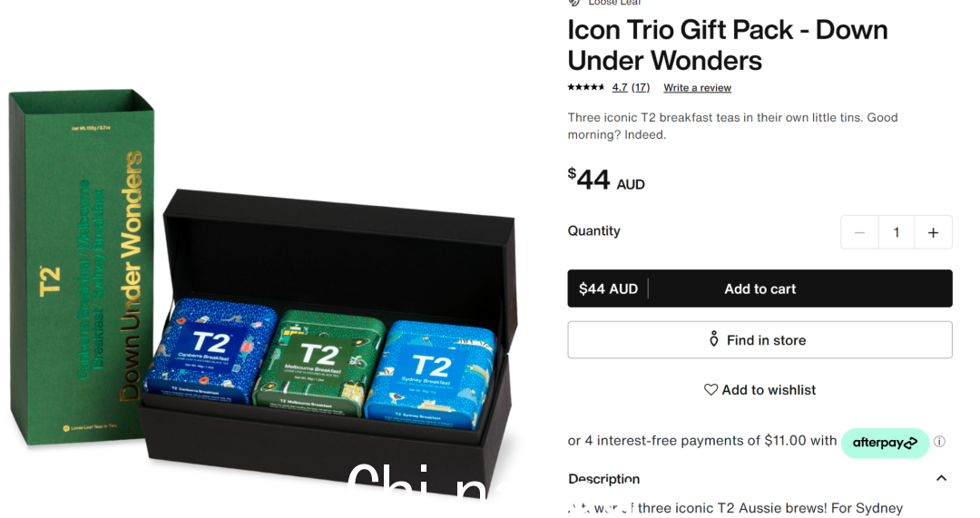This screenshot has height=518, width=980.
Task: Click the Canberra Breakfast blue tin
Action: 211,351
